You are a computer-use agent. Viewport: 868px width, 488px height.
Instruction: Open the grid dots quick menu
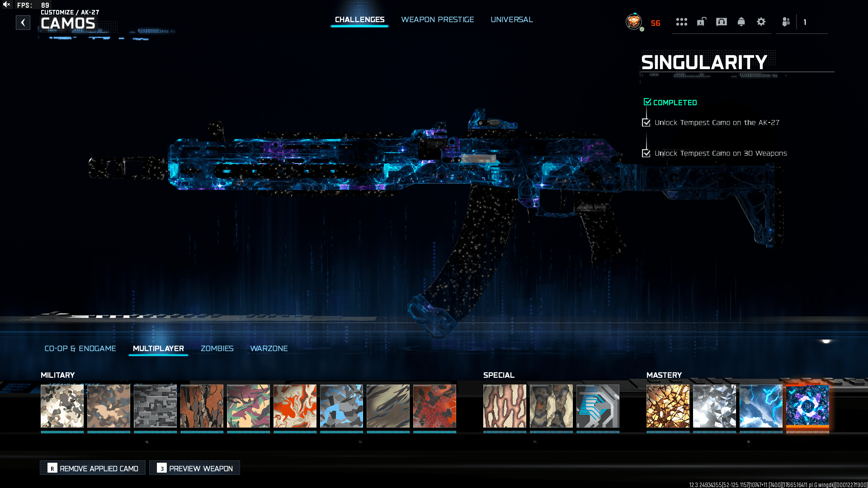click(682, 22)
